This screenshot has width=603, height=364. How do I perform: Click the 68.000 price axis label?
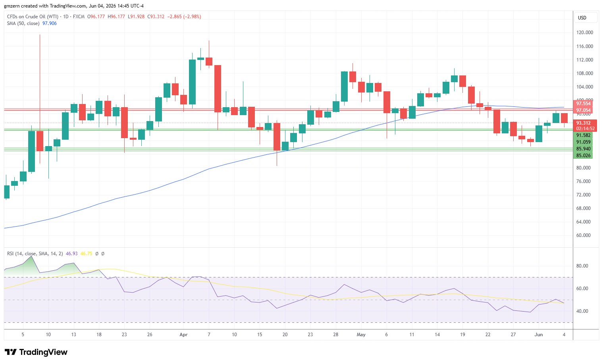point(584,208)
